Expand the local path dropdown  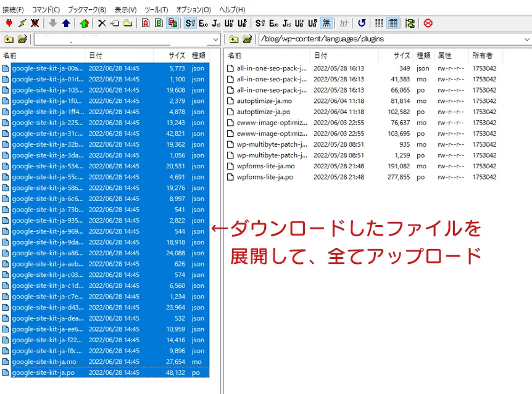pos(215,39)
